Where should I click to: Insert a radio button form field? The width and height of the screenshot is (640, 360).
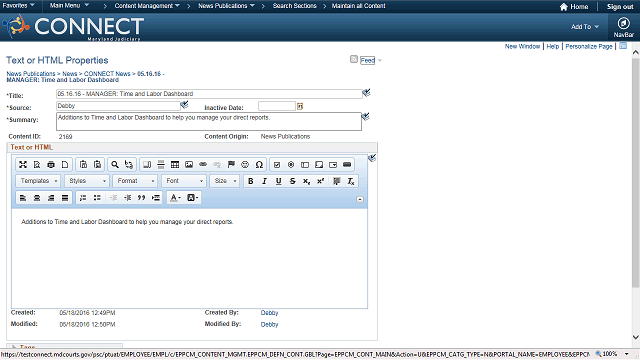291,164
